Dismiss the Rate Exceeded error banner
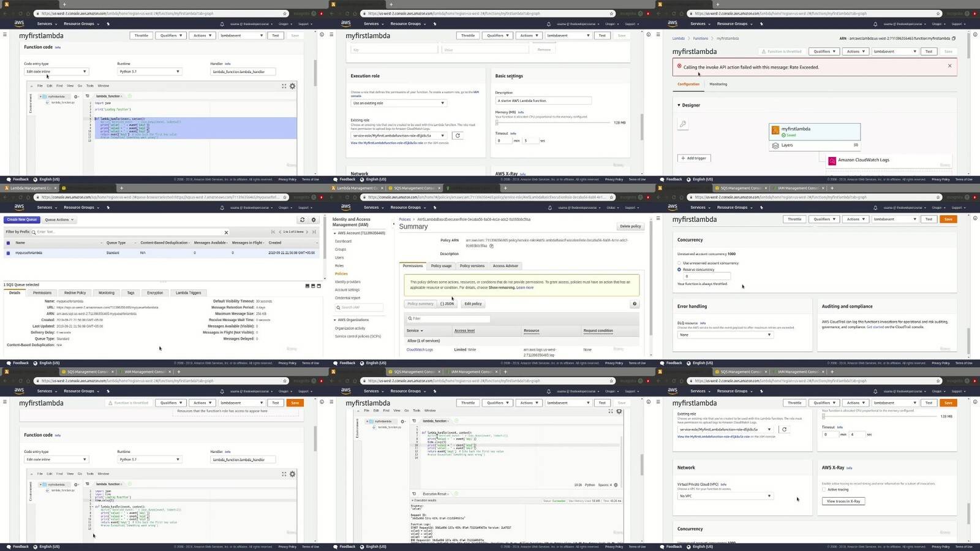The image size is (980, 551). tap(950, 66)
